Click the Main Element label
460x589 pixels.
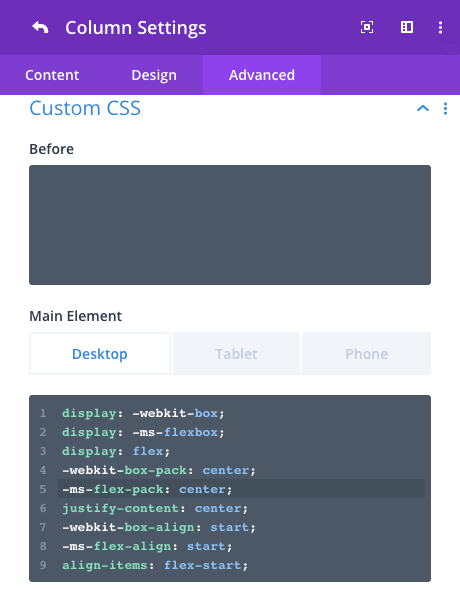coord(75,316)
